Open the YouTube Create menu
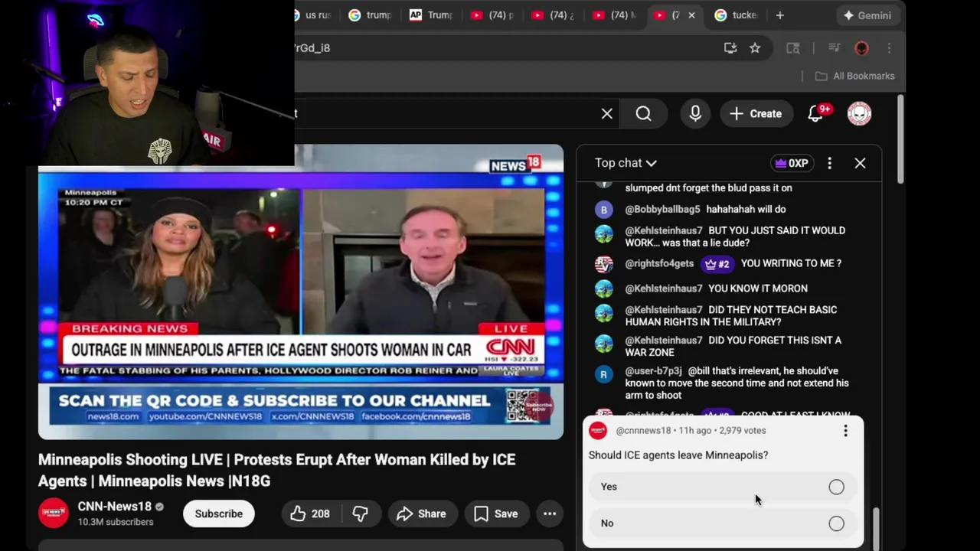 tap(756, 113)
